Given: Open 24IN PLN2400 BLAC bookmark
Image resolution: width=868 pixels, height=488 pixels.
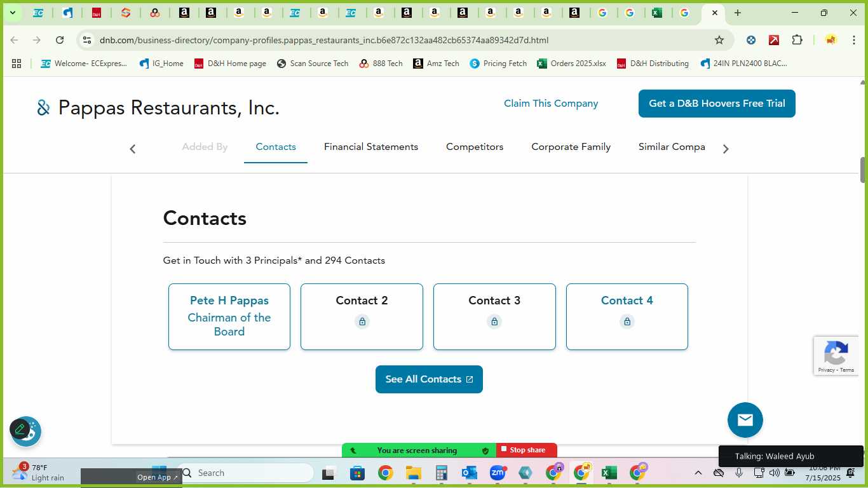Looking at the screenshot, I should coord(743,64).
